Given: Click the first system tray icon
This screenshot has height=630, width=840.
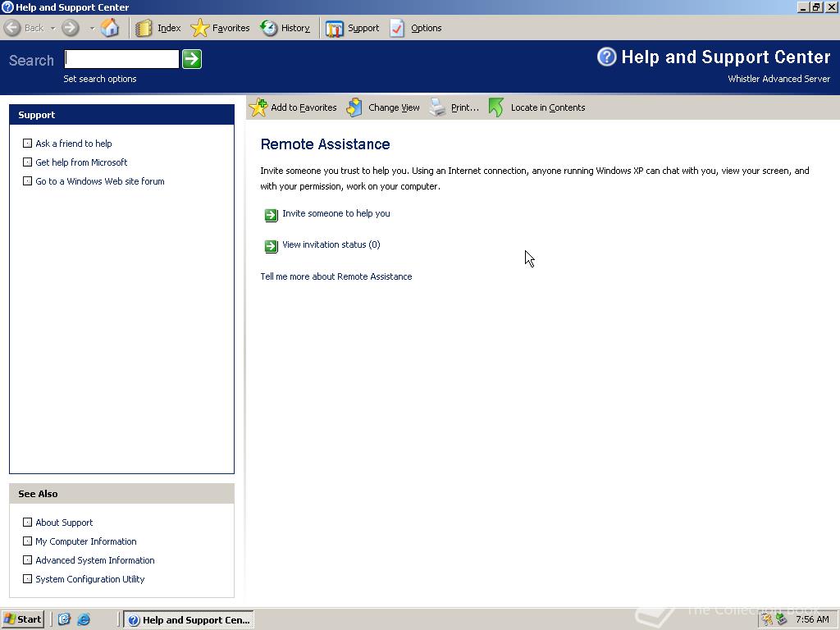Looking at the screenshot, I should click(767, 620).
